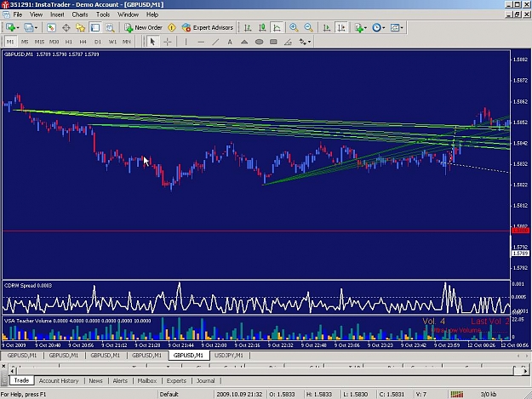Expand the Profiles dropdown arrow
The width and height of the screenshot is (532, 399).
pos(36,28)
